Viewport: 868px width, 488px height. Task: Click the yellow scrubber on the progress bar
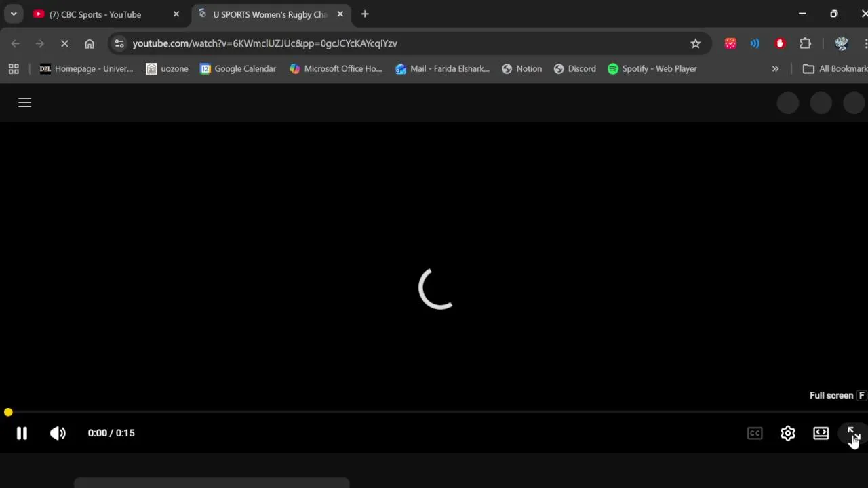8,412
